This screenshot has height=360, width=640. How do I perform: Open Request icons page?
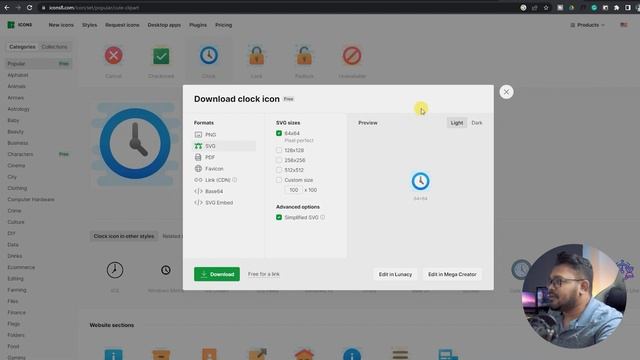click(122, 25)
